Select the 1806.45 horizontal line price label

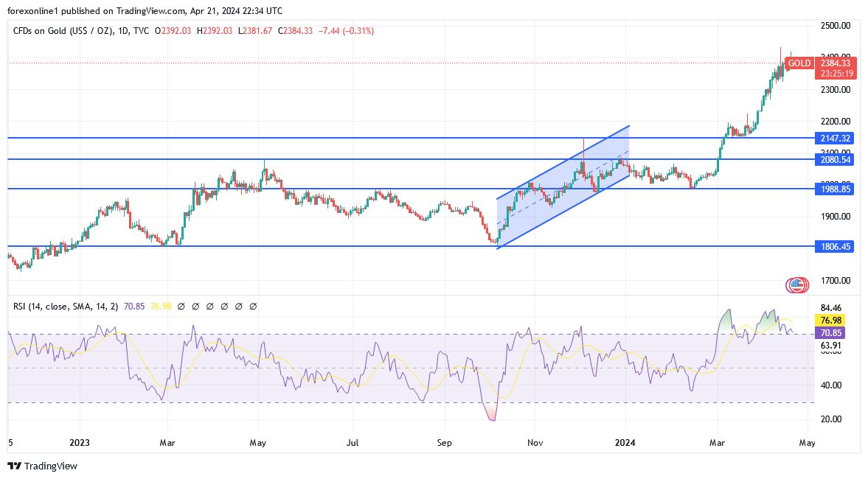[834, 247]
